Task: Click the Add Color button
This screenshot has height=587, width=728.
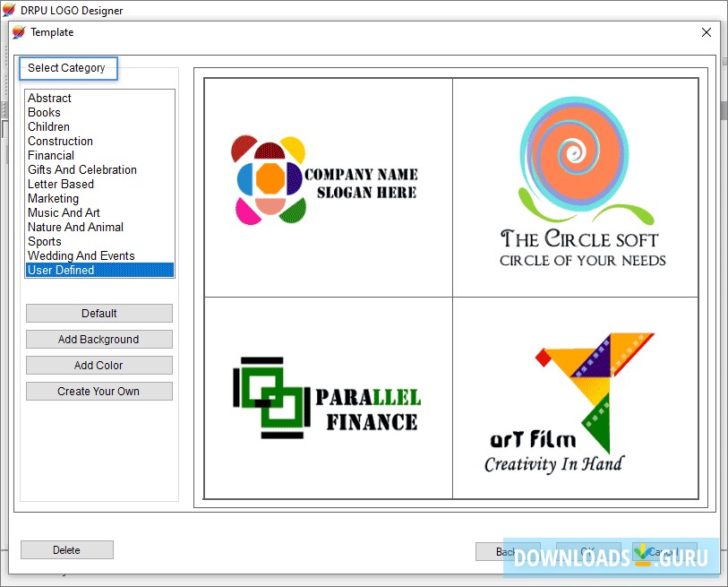Action: pyautogui.click(x=98, y=365)
